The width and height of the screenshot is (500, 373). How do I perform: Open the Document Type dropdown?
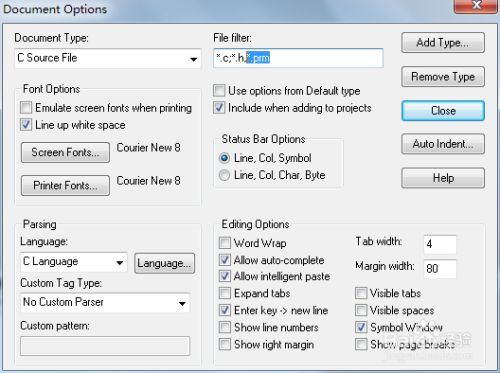click(108, 58)
